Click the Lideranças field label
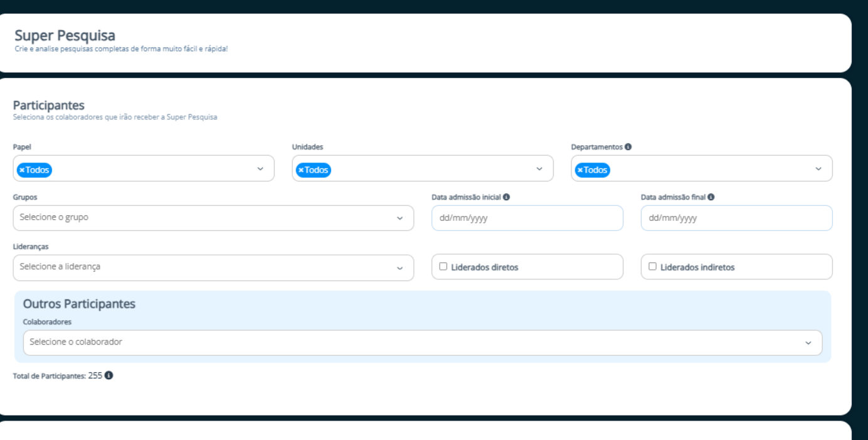 31,247
